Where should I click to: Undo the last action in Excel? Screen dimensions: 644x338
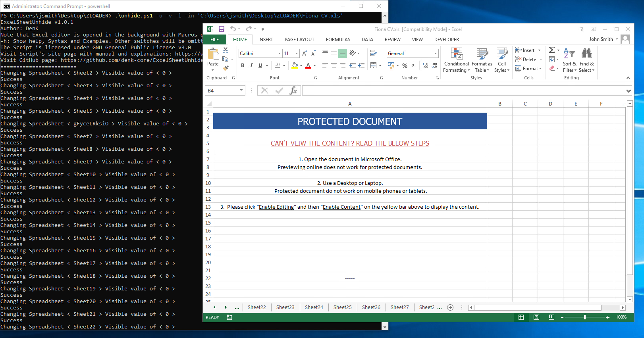tap(233, 29)
